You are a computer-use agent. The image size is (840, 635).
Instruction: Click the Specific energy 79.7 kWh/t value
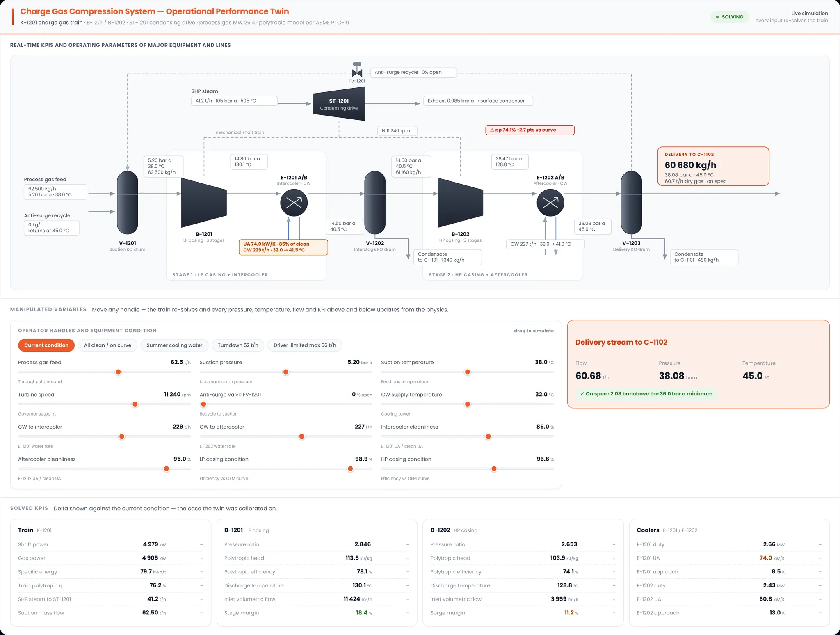[153, 572]
